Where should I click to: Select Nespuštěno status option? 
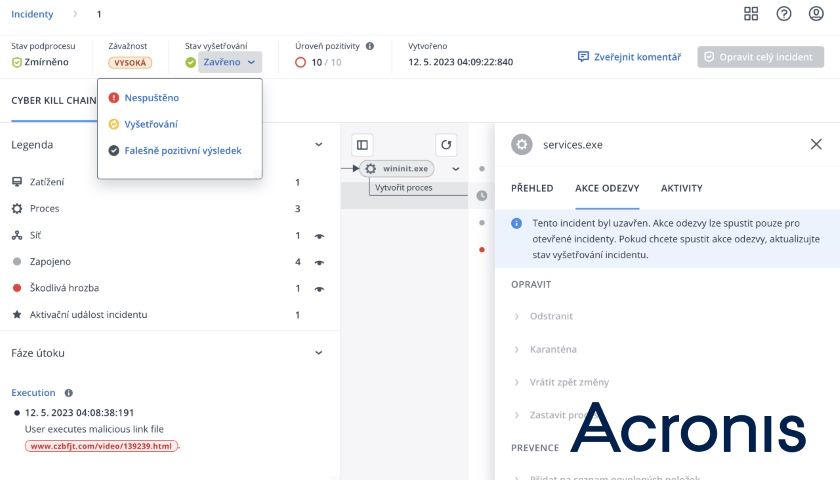point(152,98)
